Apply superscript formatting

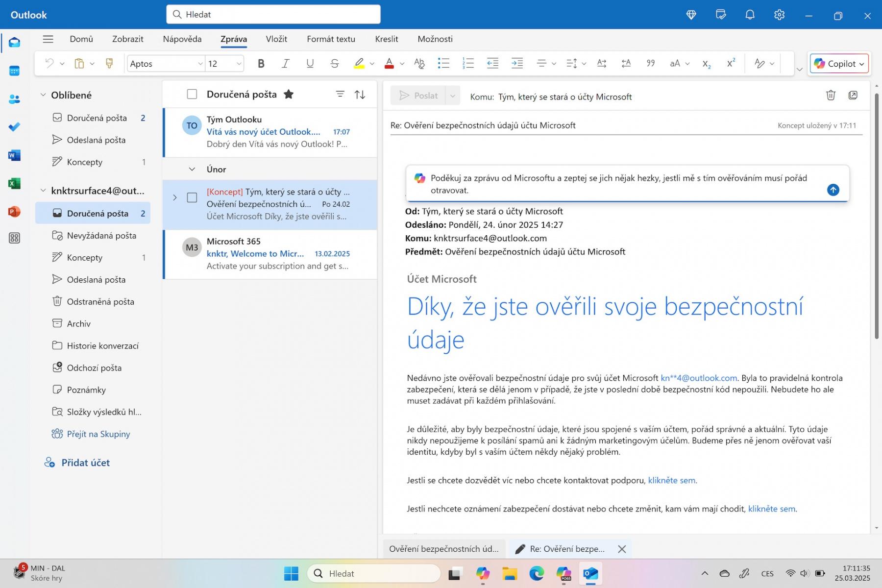[x=731, y=64]
